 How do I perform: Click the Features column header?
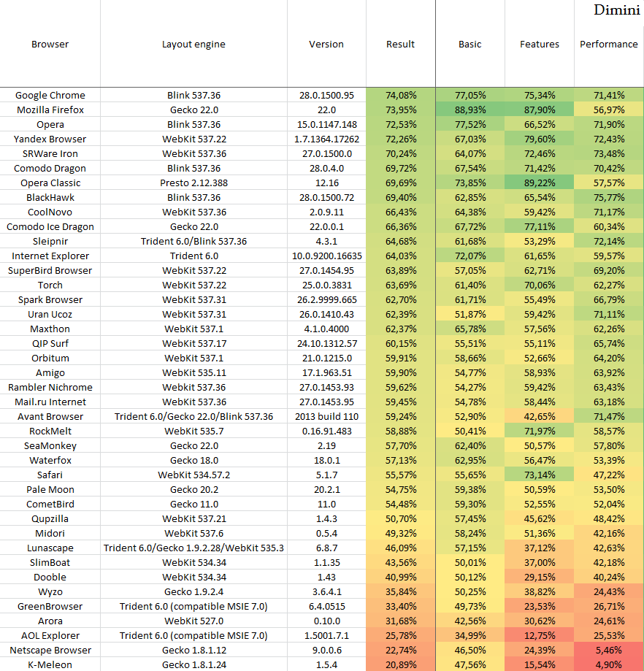click(539, 44)
